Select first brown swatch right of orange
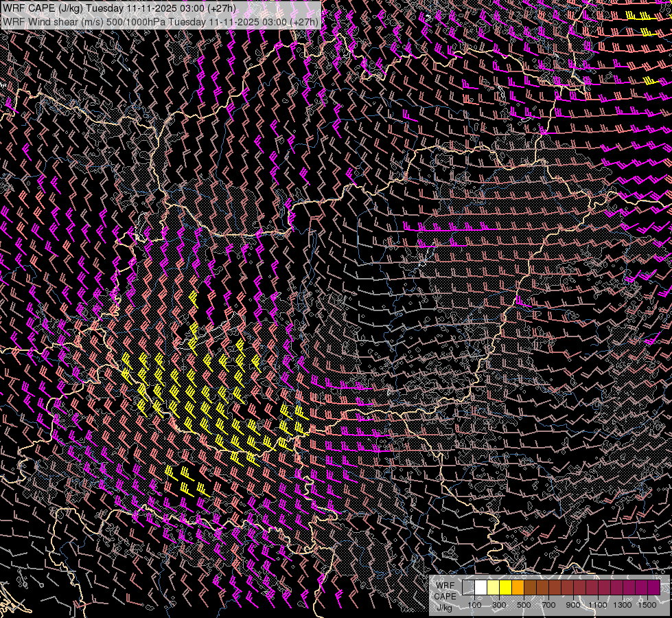The height and width of the screenshot is (618, 672). pyautogui.click(x=531, y=588)
